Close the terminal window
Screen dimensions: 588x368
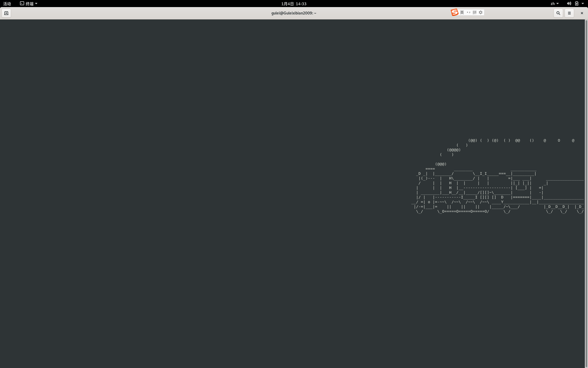click(582, 13)
